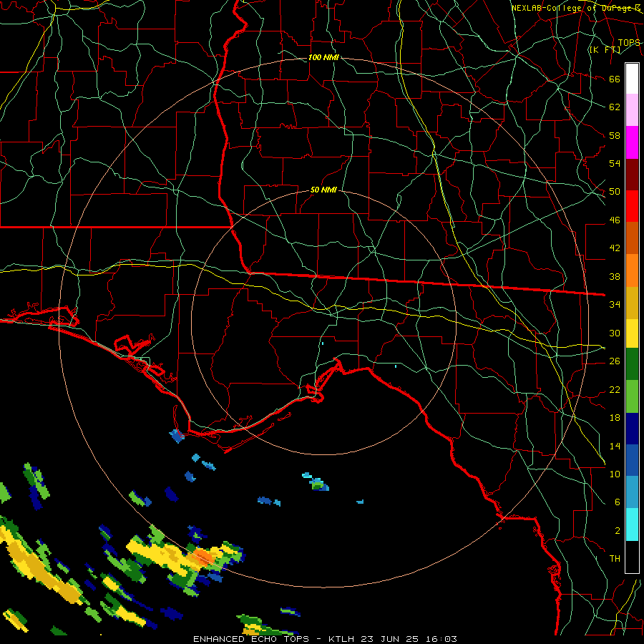Click the "TH" legend threshold label
Screen dimensions: 644x644
pyautogui.click(x=615, y=558)
